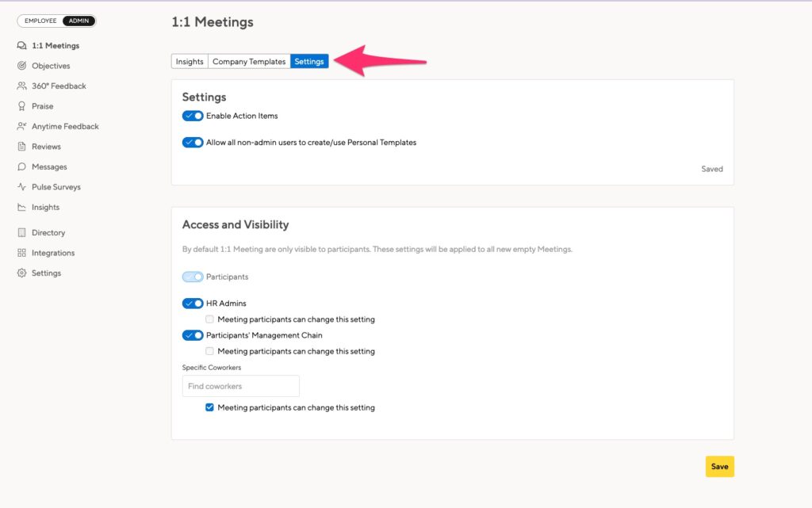Open 360° Feedback section
Viewport: 812px width, 508px height.
(x=59, y=86)
